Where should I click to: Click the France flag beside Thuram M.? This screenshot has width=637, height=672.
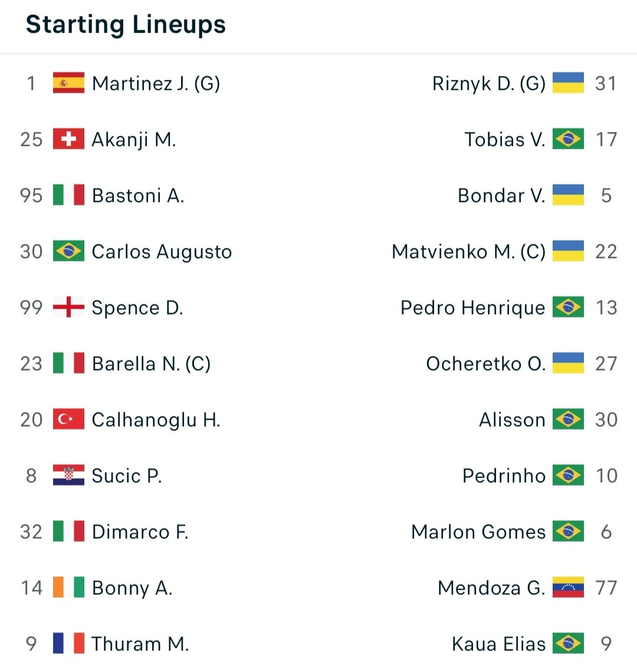tap(68, 643)
